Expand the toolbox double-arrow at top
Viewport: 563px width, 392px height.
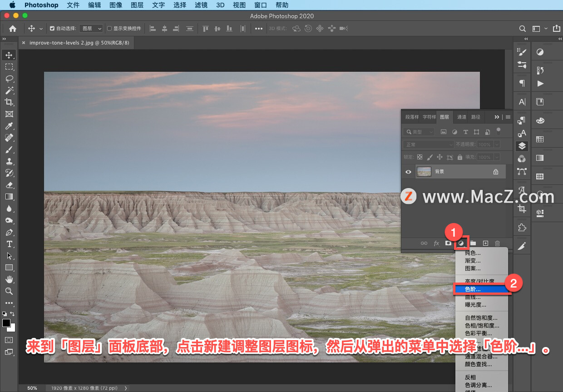pos(4,39)
